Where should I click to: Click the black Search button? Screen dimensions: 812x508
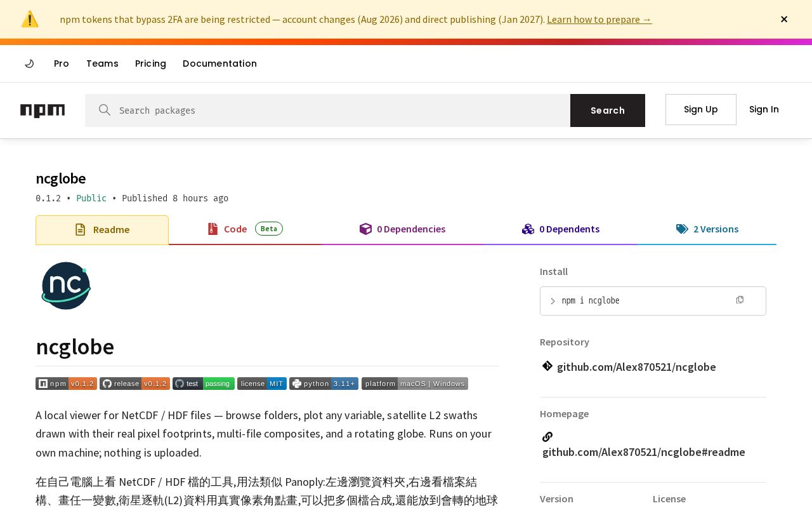(608, 110)
